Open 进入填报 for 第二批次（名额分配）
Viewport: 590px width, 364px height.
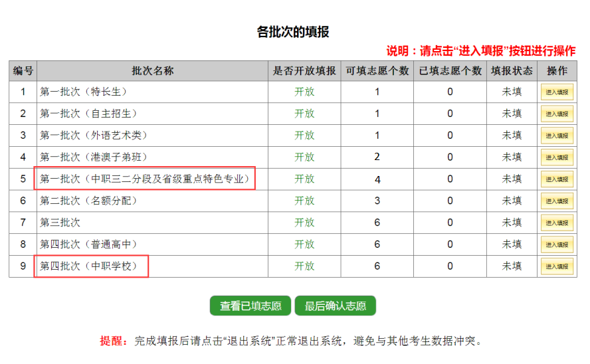coord(557,201)
